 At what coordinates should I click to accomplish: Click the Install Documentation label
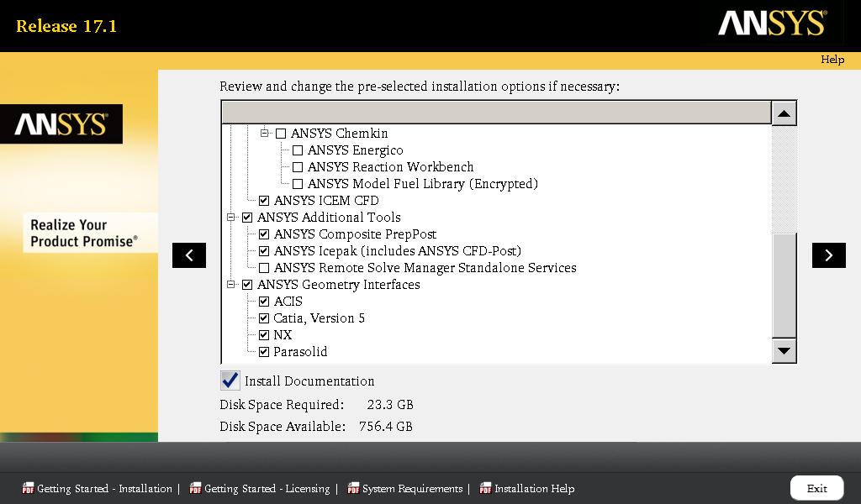coord(309,381)
